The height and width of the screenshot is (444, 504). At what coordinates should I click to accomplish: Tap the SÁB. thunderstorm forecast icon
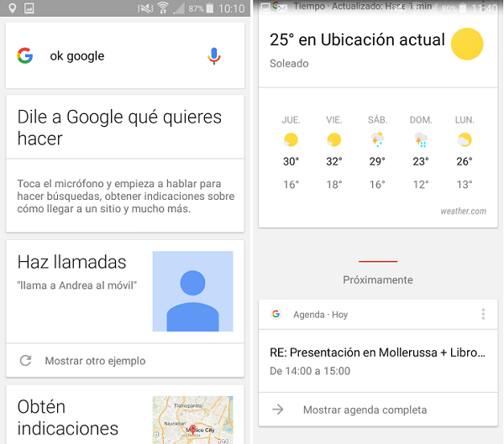(377, 139)
